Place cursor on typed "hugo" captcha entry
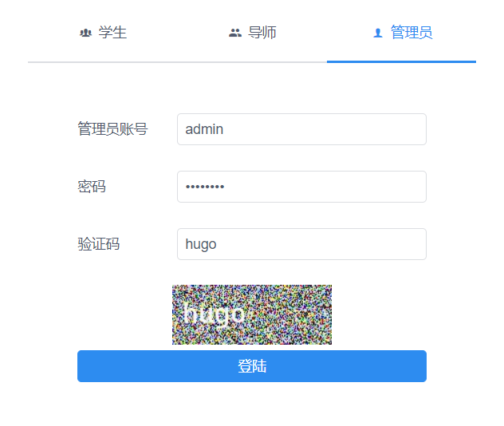504x426 pixels. (x=201, y=244)
